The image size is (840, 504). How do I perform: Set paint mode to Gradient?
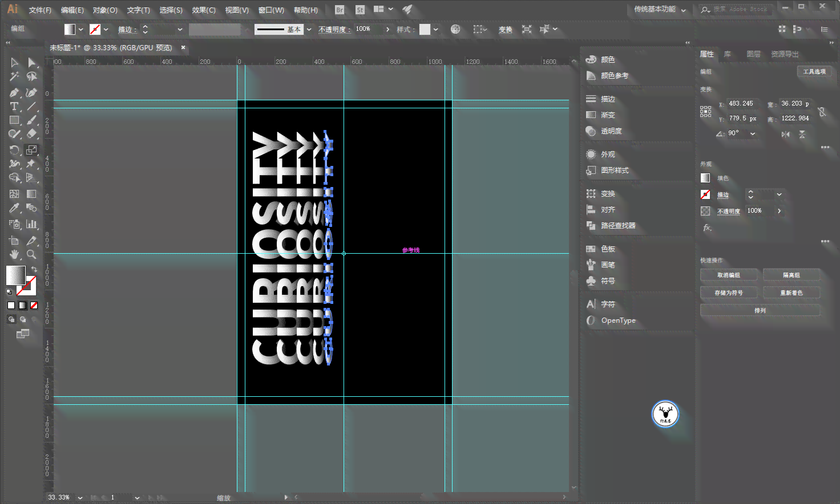pyautogui.click(x=22, y=306)
